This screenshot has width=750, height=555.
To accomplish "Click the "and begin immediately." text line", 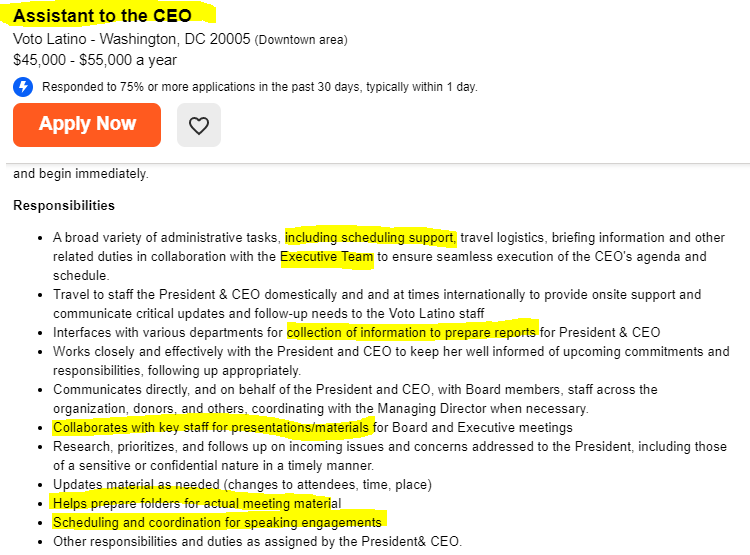I will 80,173.
